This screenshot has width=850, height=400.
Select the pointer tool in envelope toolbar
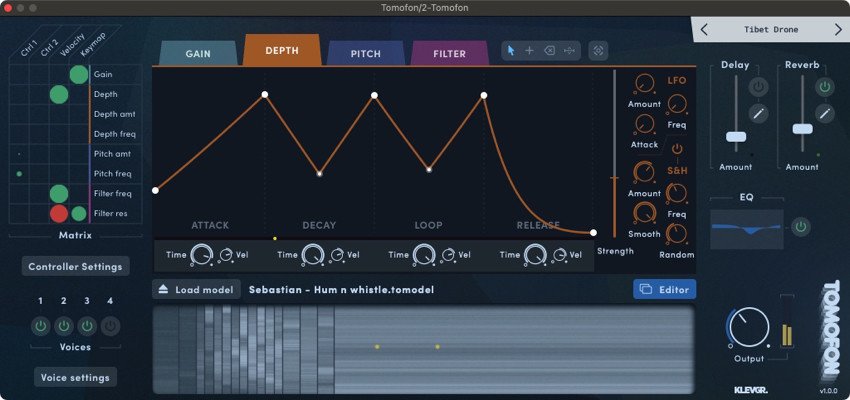[x=511, y=50]
